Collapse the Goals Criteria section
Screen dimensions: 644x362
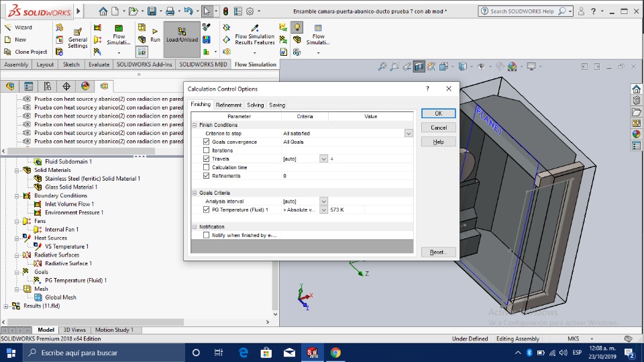coord(195,193)
